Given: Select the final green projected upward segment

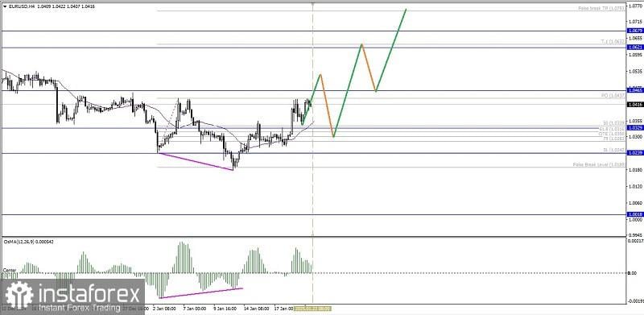Looking at the screenshot, I should coord(390,50).
